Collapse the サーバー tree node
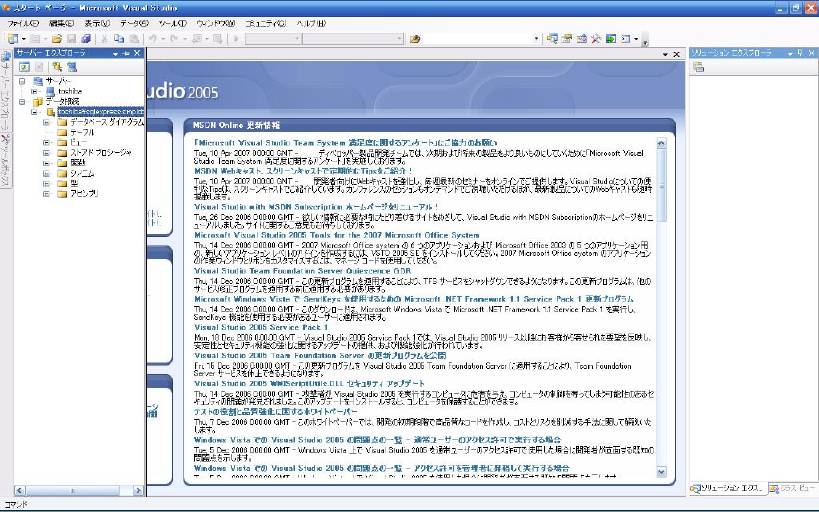 pyautogui.click(x=22, y=81)
